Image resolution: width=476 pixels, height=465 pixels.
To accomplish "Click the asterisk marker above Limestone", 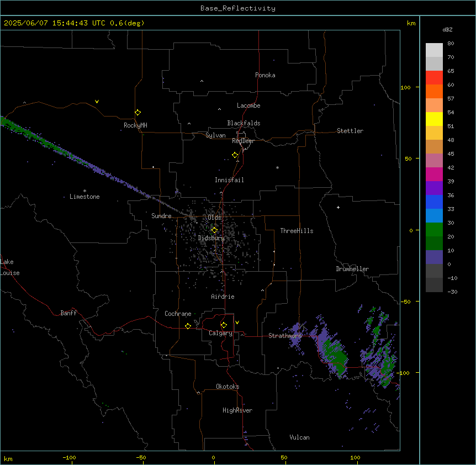I will pyautogui.click(x=84, y=191).
